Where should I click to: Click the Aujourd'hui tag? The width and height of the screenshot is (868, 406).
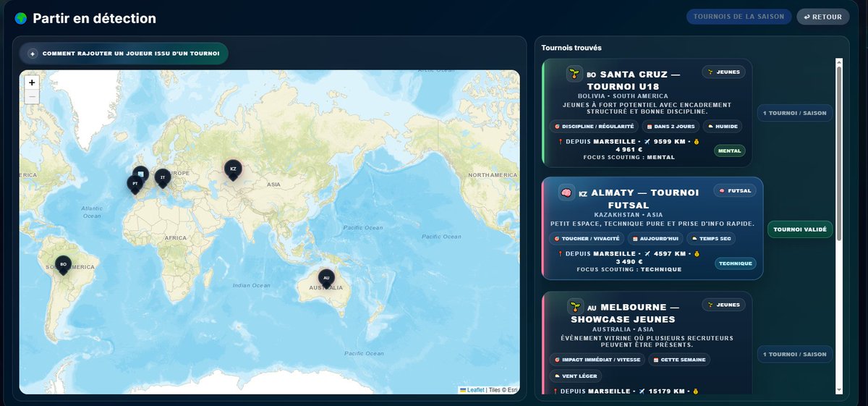pos(656,238)
